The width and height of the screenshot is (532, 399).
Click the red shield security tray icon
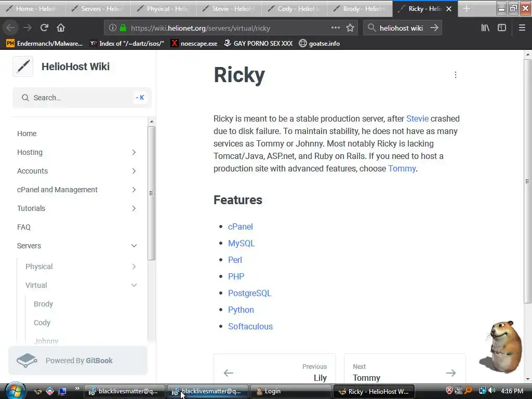(449, 391)
